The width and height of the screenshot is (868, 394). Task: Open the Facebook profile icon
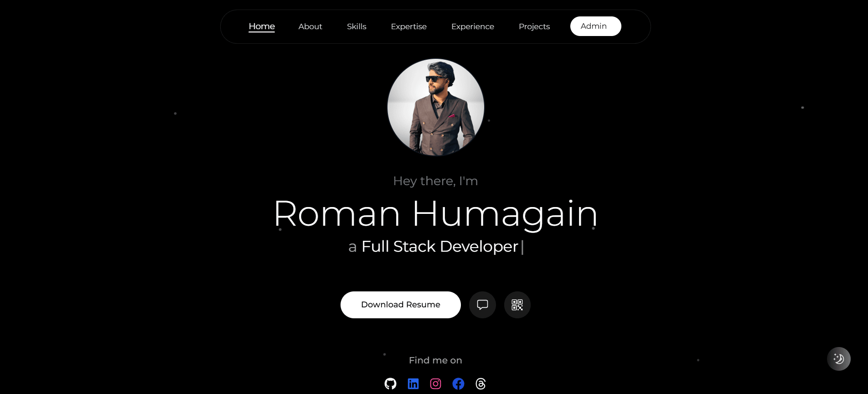coord(458,384)
